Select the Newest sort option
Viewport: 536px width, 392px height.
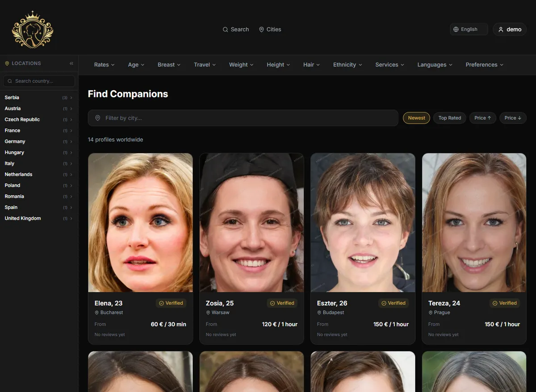point(416,118)
